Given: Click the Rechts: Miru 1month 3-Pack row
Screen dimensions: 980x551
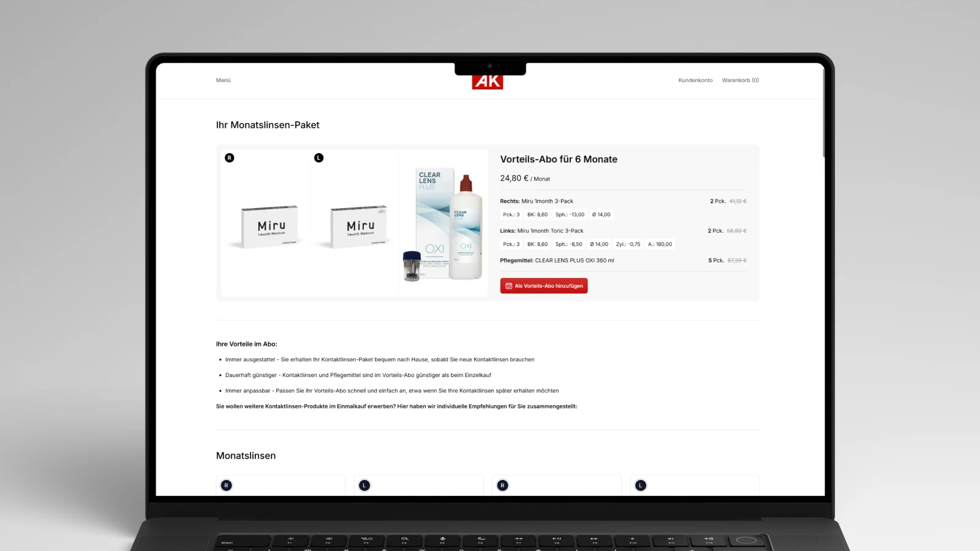Looking at the screenshot, I should tap(623, 201).
